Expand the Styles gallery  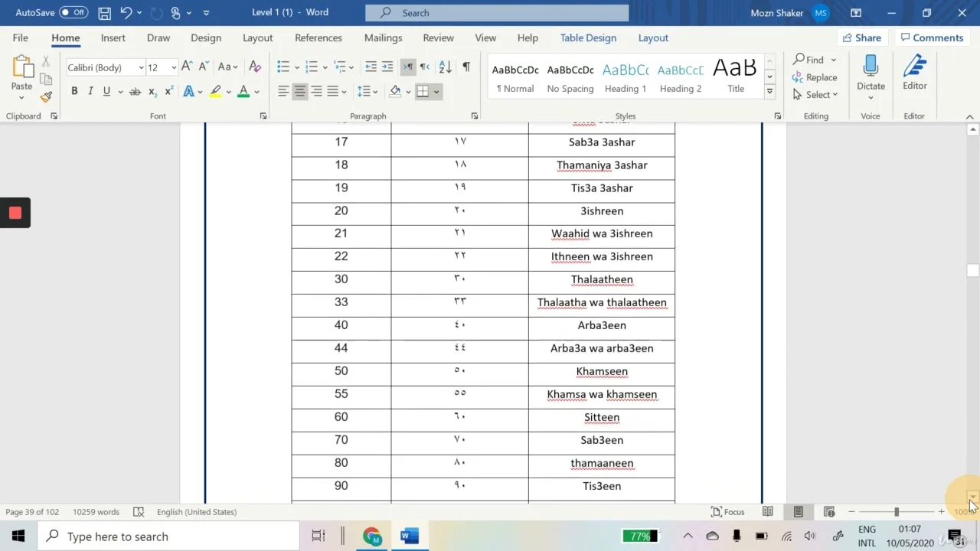click(x=769, y=92)
